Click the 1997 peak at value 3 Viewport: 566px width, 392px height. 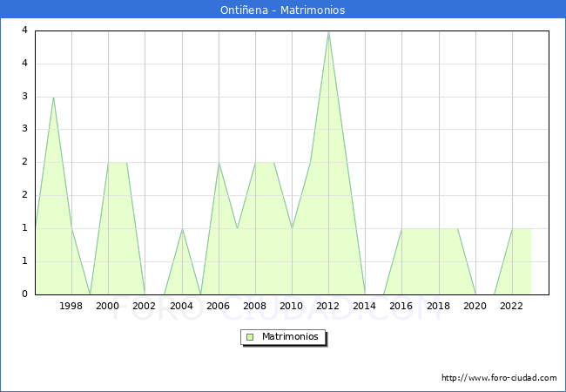(53, 97)
